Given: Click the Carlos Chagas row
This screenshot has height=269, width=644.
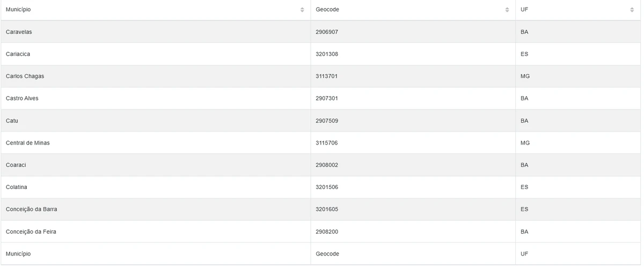Looking at the screenshot, I should [x=25, y=76].
